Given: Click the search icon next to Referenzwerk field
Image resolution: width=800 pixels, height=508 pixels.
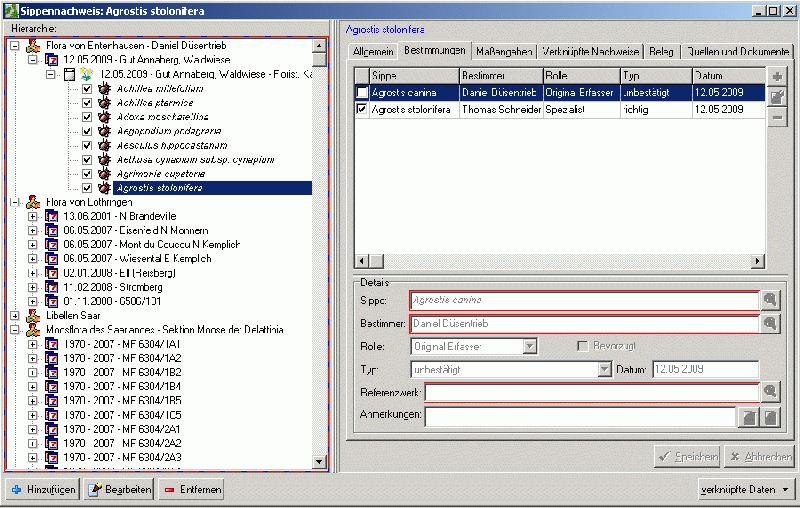Looking at the screenshot, I should [x=770, y=392].
